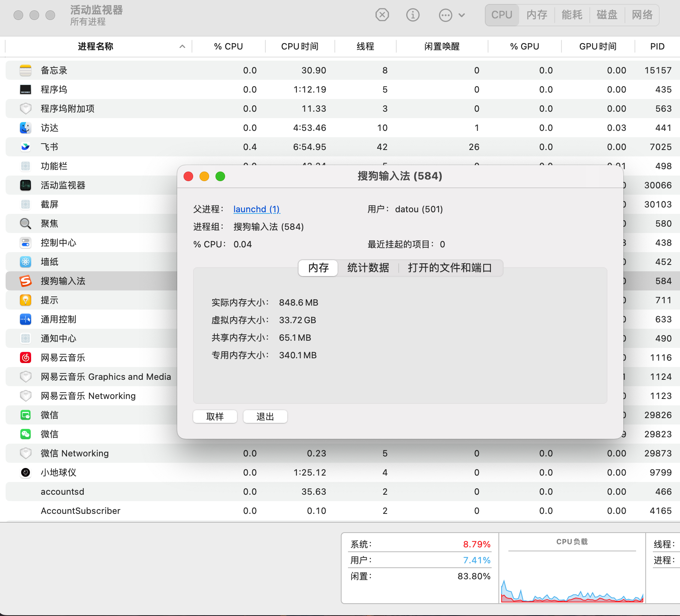The width and height of the screenshot is (680, 616).
Task: Select the 打开的文件和端口 tab
Action: pyautogui.click(x=450, y=268)
